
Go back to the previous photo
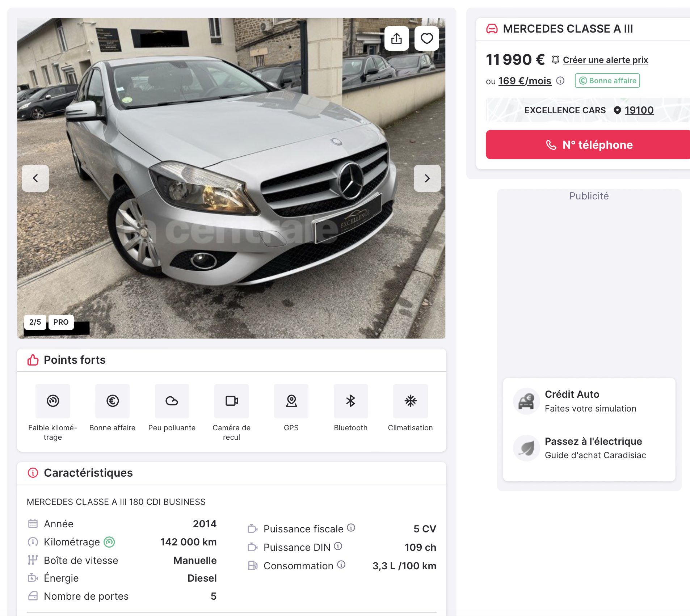35,178
